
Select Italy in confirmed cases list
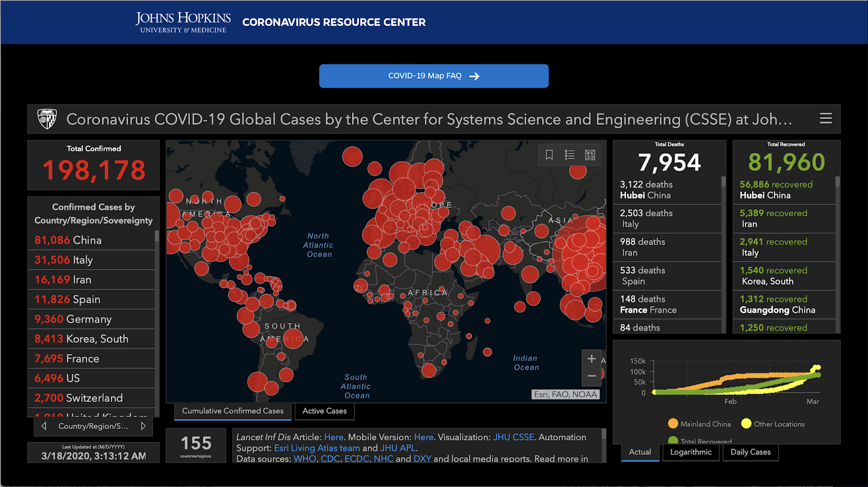pyautogui.click(x=63, y=260)
